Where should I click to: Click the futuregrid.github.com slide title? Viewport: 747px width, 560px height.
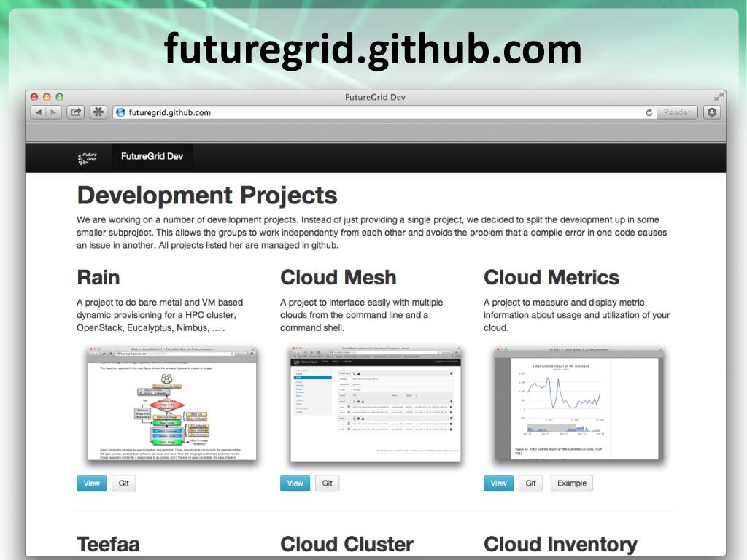click(373, 50)
